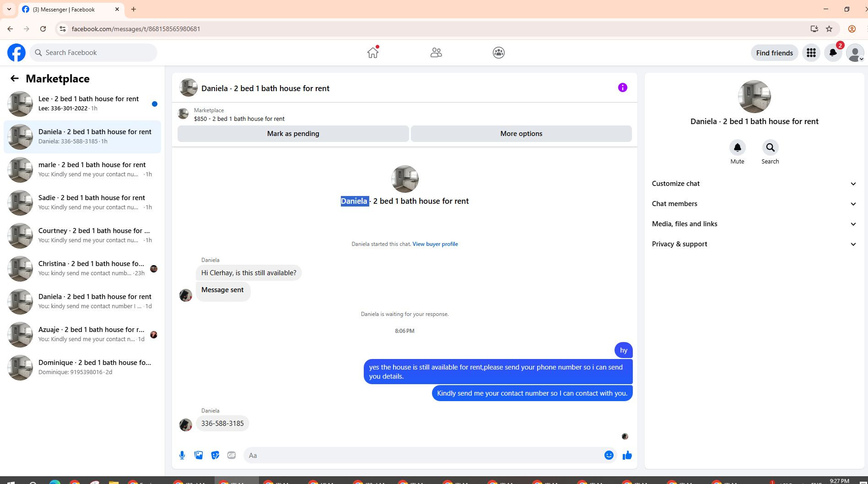Reload the page in browser toolbar
868x484 pixels.
click(x=43, y=29)
